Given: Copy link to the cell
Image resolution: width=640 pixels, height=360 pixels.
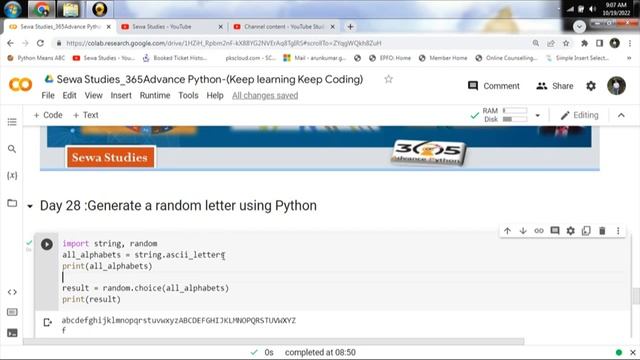Looking at the screenshot, I should [539, 231].
